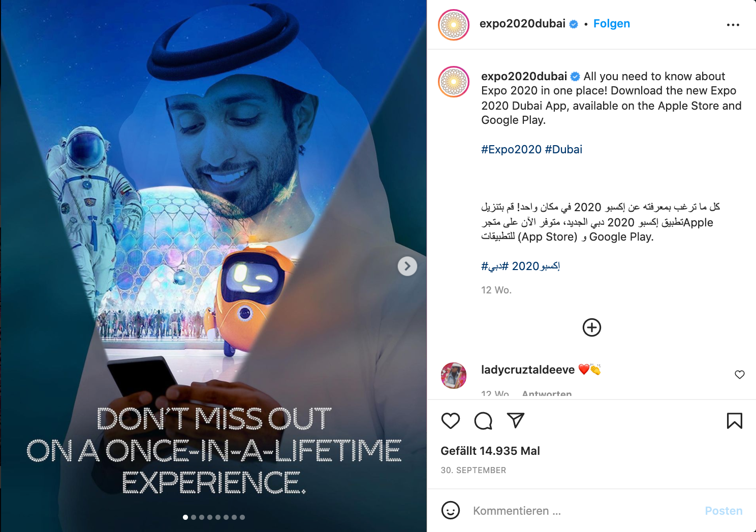Open the #Dubai hashtag
756x532 pixels.
point(563,149)
